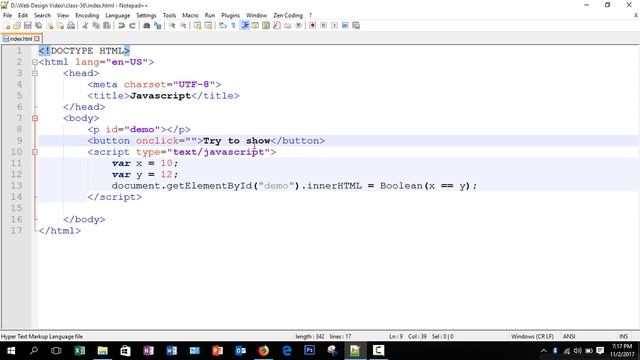The height and width of the screenshot is (360, 640).
Task: Click the Open file toolbar icon
Action: coord(17,26)
